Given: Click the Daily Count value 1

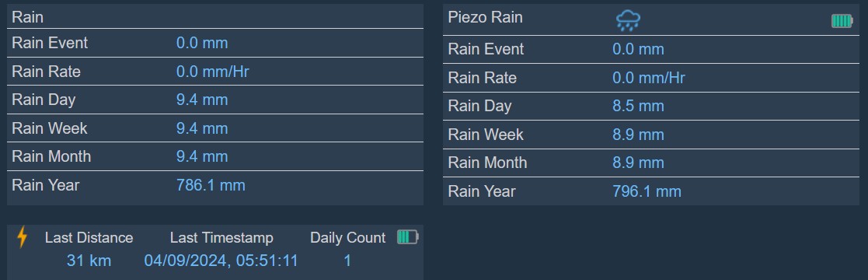Looking at the screenshot, I should tap(347, 260).
